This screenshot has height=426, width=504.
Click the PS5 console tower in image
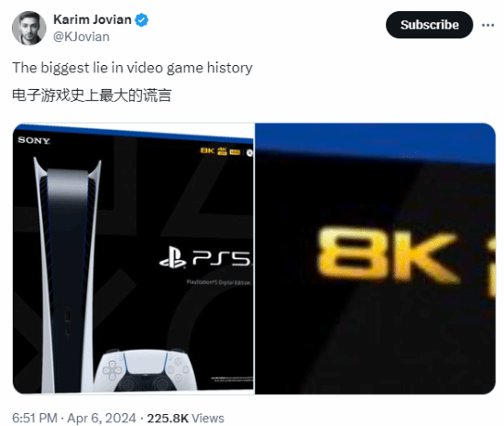click(67, 275)
